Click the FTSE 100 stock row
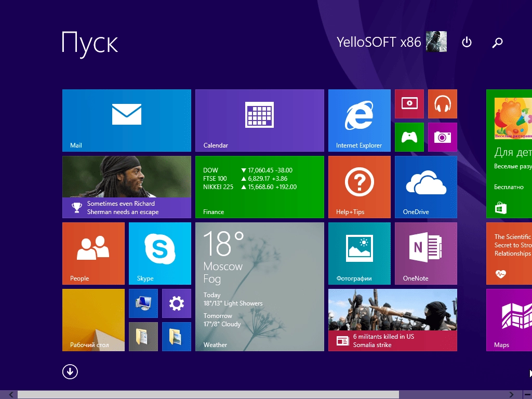 coord(245,179)
